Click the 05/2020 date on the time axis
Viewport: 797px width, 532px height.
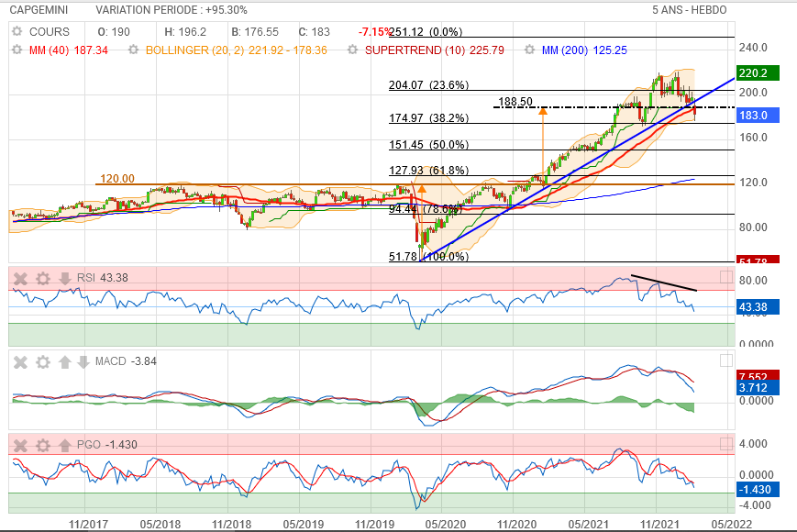click(x=446, y=524)
